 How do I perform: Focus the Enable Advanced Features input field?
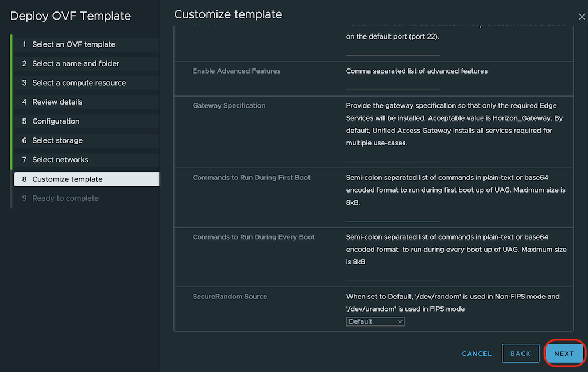tap(393, 85)
